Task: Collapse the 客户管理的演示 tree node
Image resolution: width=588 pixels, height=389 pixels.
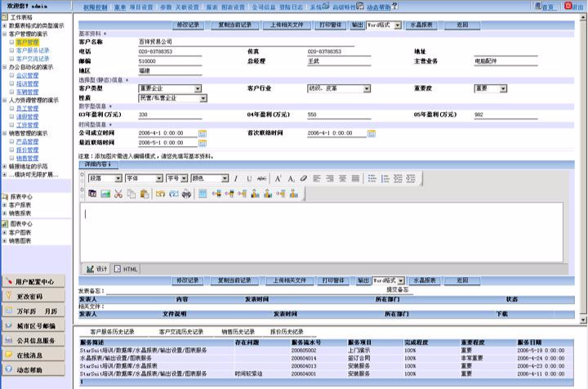Action: 5,34
